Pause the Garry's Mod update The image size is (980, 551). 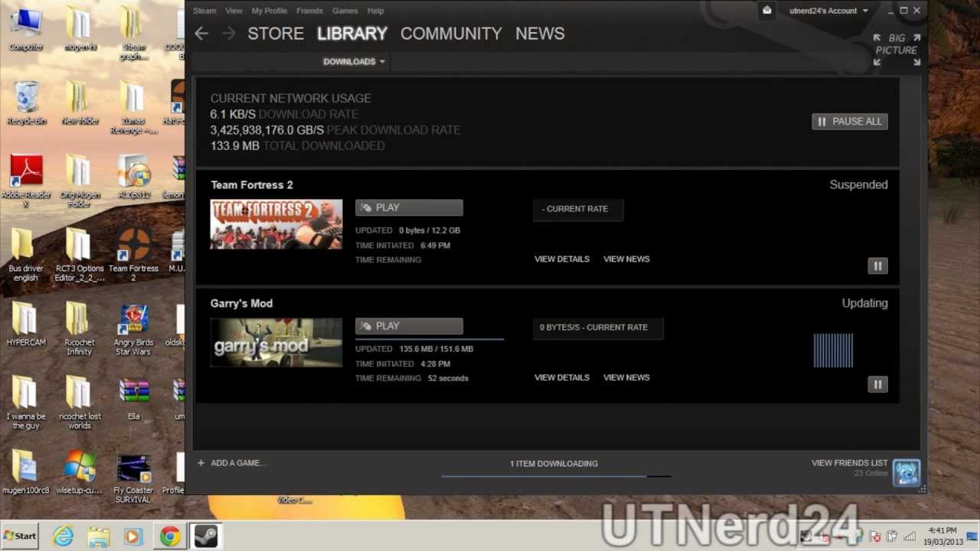(877, 384)
